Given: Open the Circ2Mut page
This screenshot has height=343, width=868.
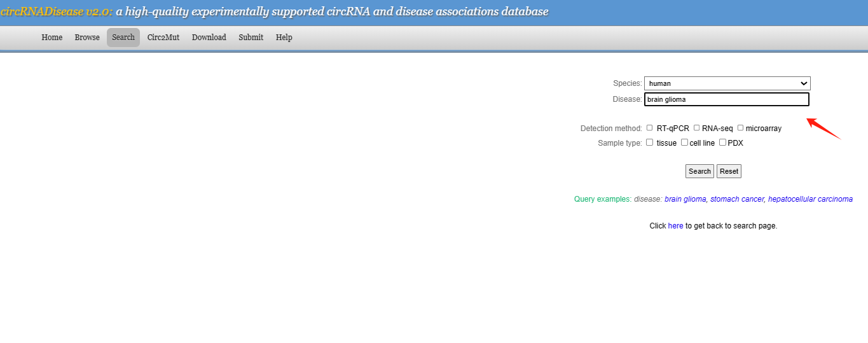Looking at the screenshot, I should [163, 38].
